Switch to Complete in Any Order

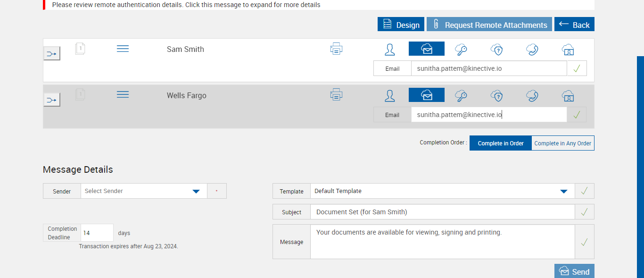[563, 143]
